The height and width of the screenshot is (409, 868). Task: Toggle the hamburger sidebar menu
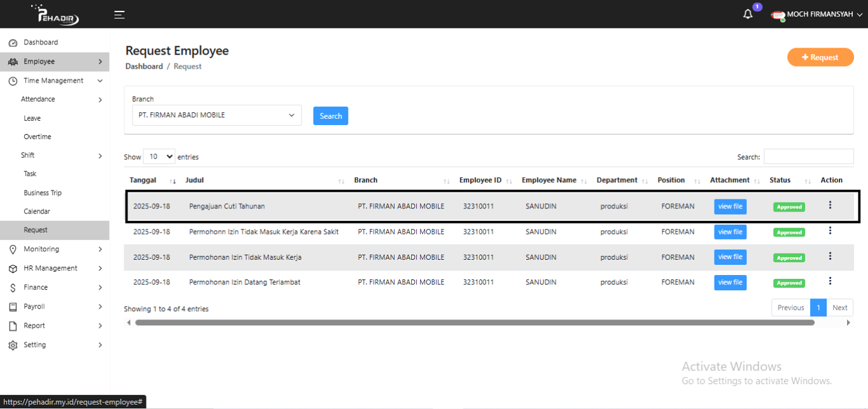pyautogui.click(x=119, y=15)
